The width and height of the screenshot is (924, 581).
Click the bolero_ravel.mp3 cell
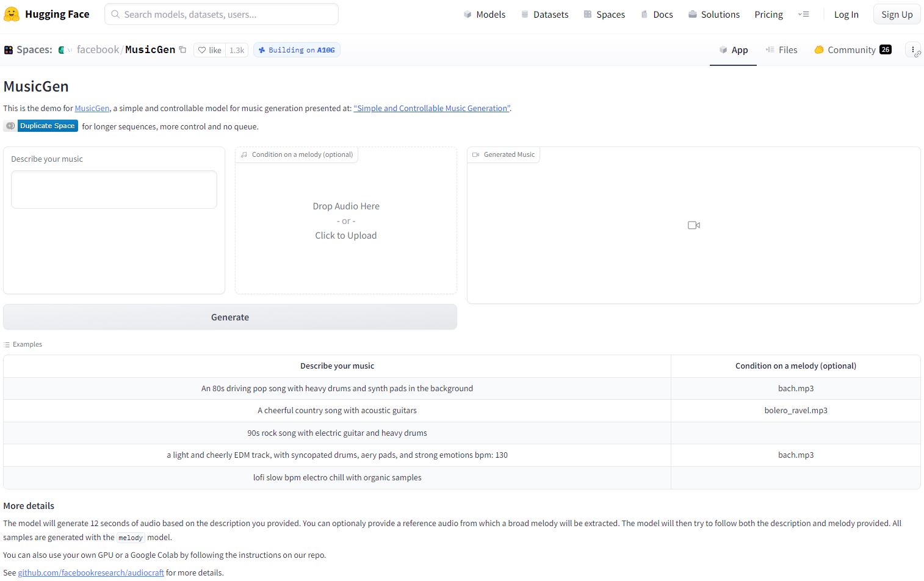[796, 411]
